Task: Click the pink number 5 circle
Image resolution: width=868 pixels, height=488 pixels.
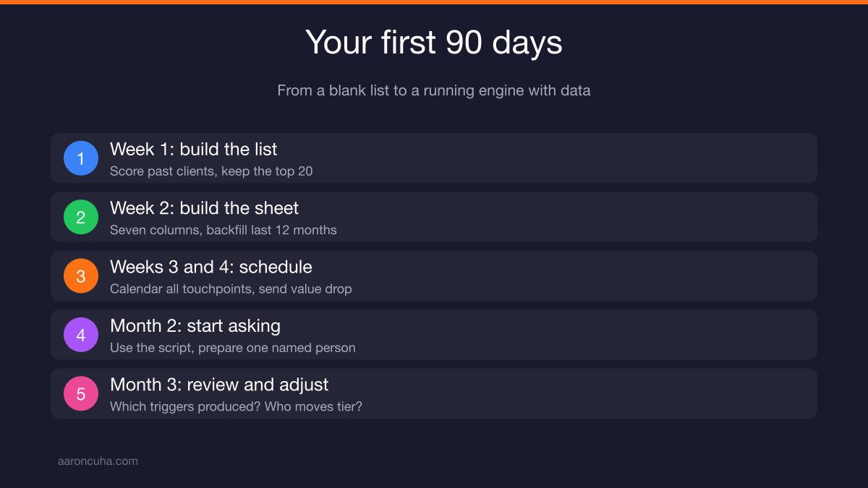Action: pos(81,393)
